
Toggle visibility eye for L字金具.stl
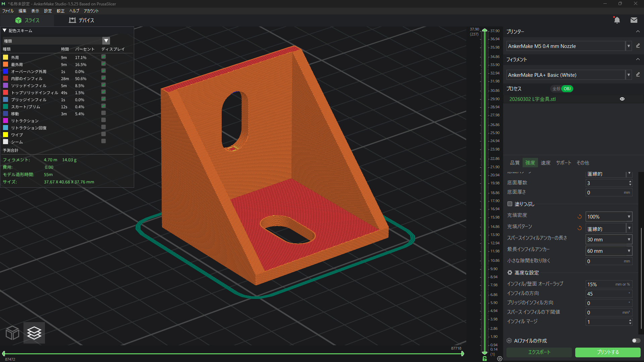coord(622,99)
